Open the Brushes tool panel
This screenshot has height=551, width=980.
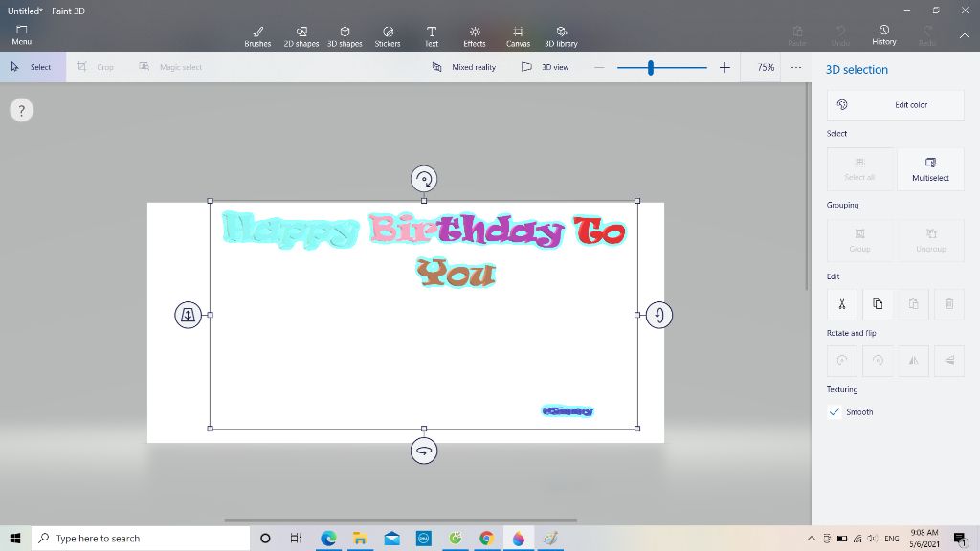point(256,35)
